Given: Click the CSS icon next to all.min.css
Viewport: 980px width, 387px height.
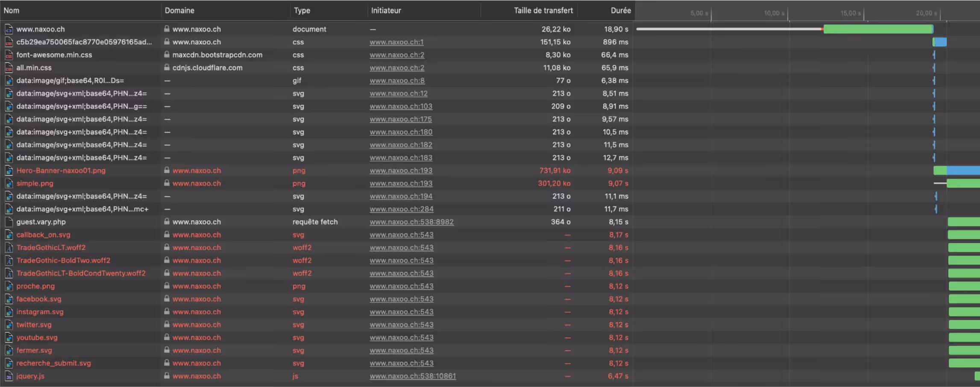Looking at the screenshot, I should point(9,67).
